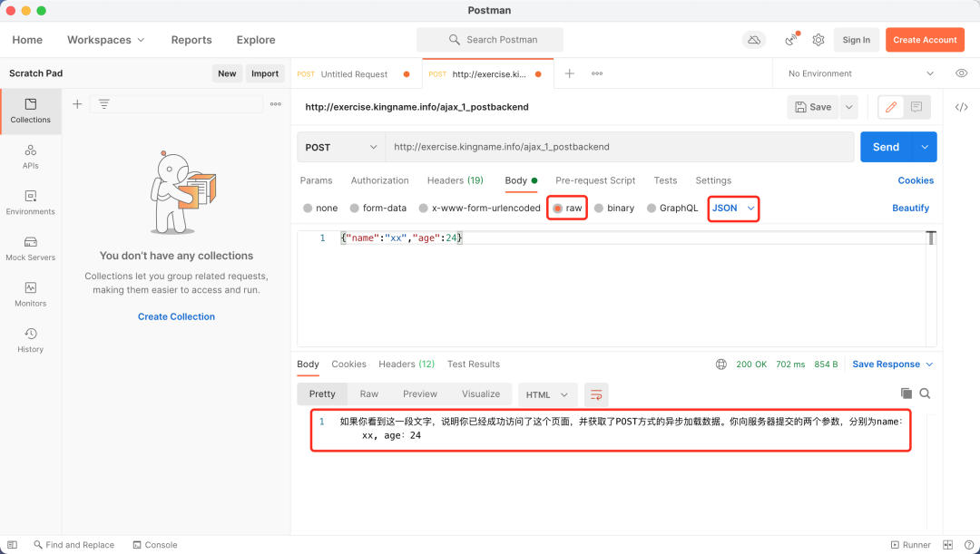The width and height of the screenshot is (980, 554).
Task: Expand the Send button arrow options
Action: pos(925,147)
